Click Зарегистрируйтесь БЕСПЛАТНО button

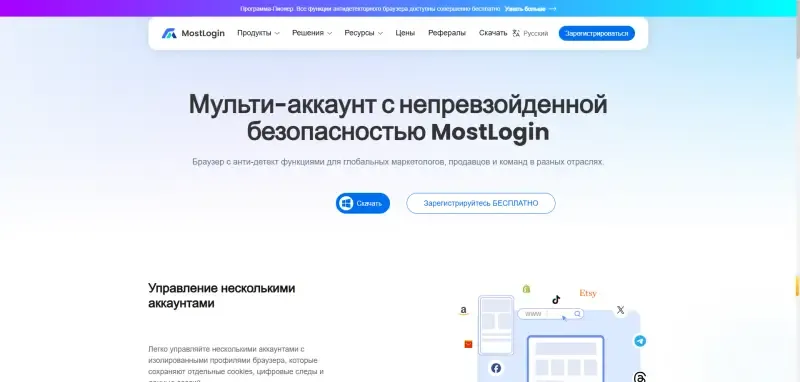coord(481,203)
